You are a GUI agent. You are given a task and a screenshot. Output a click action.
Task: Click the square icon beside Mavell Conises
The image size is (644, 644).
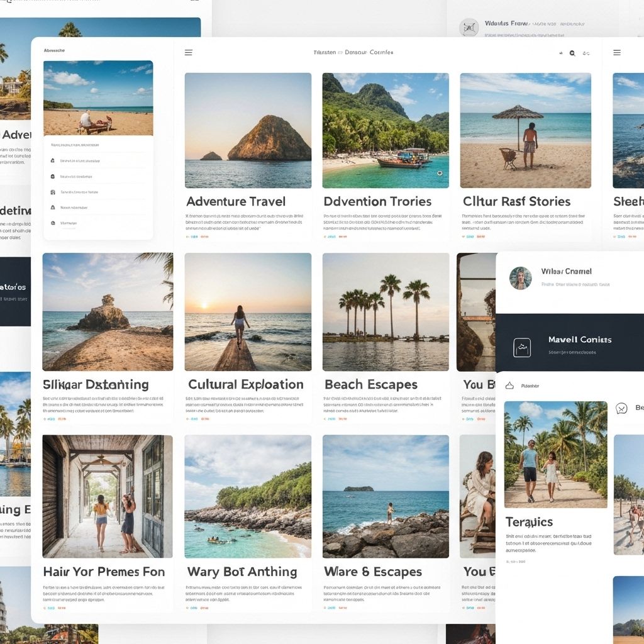522,347
